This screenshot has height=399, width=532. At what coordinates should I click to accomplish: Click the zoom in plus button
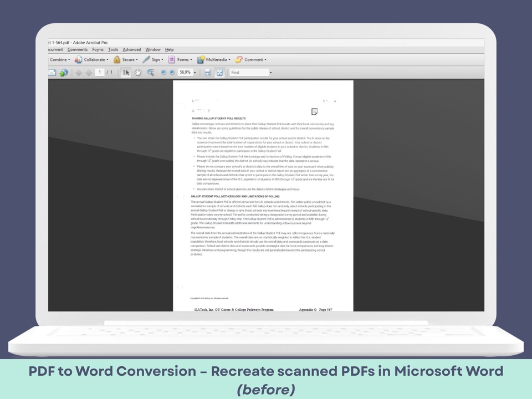(172, 73)
